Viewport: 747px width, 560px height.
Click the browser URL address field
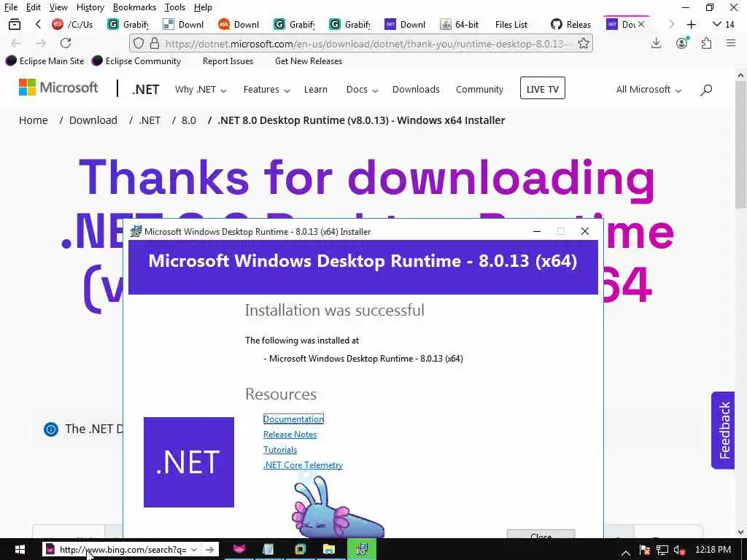(x=360, y=43)
